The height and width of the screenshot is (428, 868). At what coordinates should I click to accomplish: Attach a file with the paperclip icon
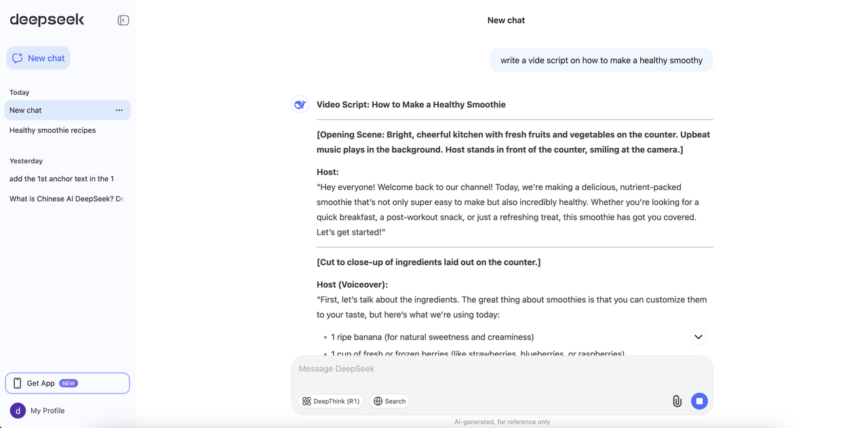[x=677, y=402]
